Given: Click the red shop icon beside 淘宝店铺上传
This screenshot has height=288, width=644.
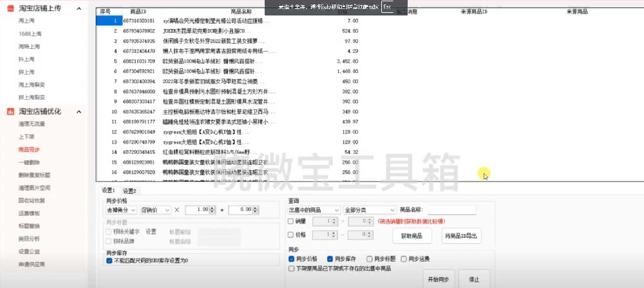Looking at the screenshot, I should click(x=11, y=8).
